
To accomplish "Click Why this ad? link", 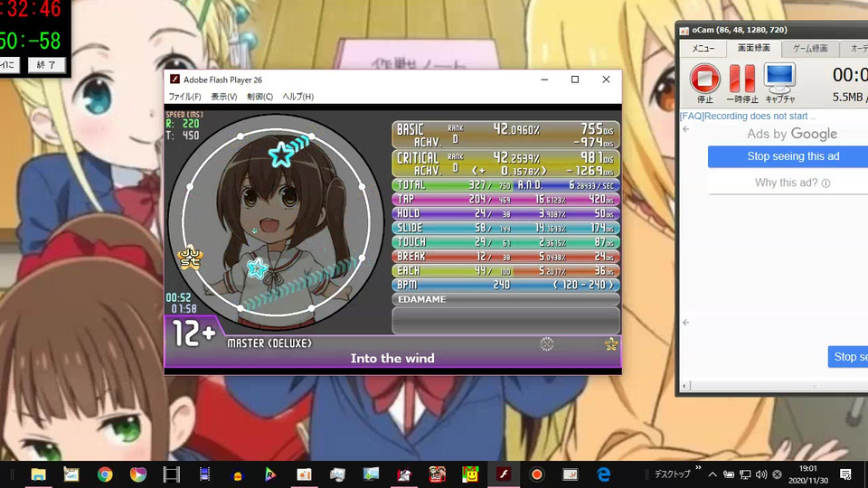I will [x=792, y=183].
